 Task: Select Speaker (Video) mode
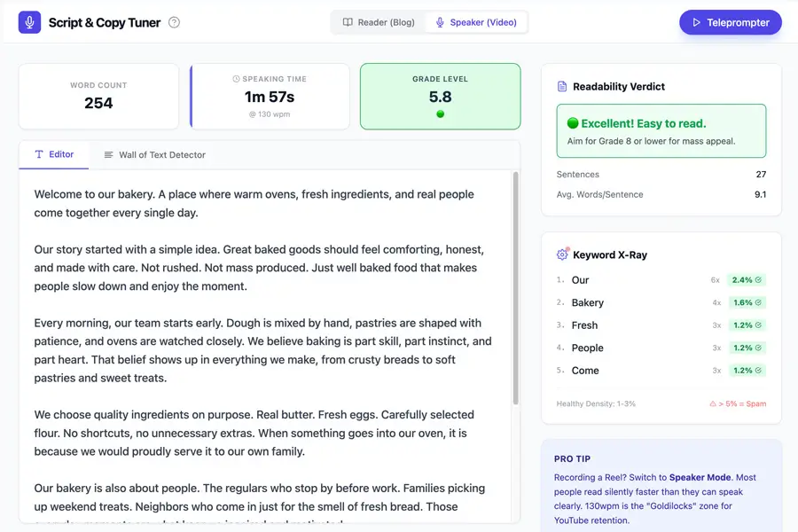[476, 22]
